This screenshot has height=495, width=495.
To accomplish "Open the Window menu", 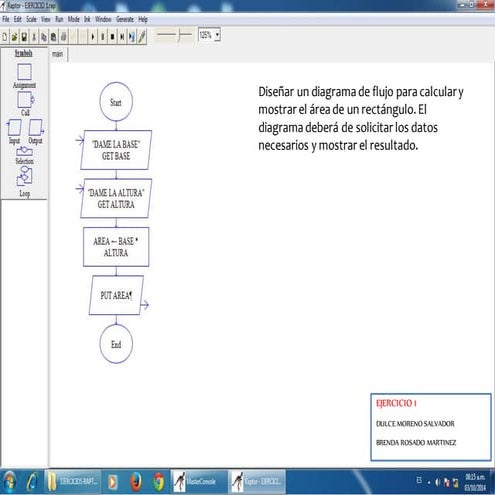I will 103,19.
